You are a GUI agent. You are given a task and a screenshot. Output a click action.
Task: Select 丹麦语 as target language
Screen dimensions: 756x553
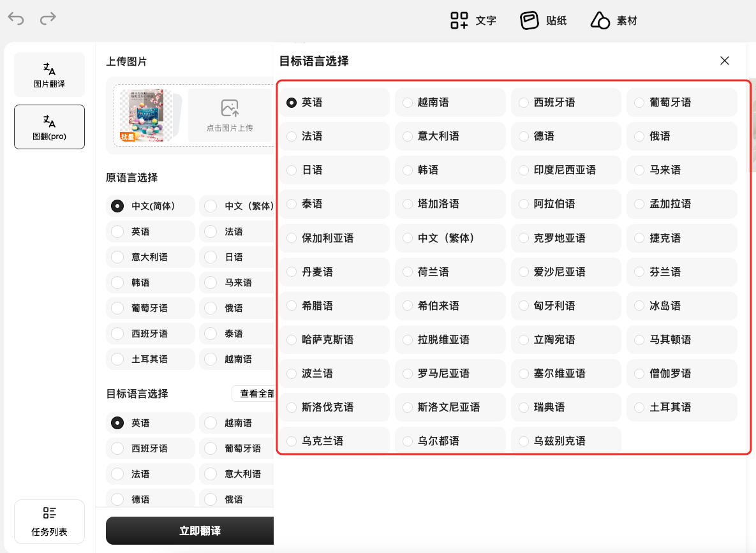coord(334,272)
